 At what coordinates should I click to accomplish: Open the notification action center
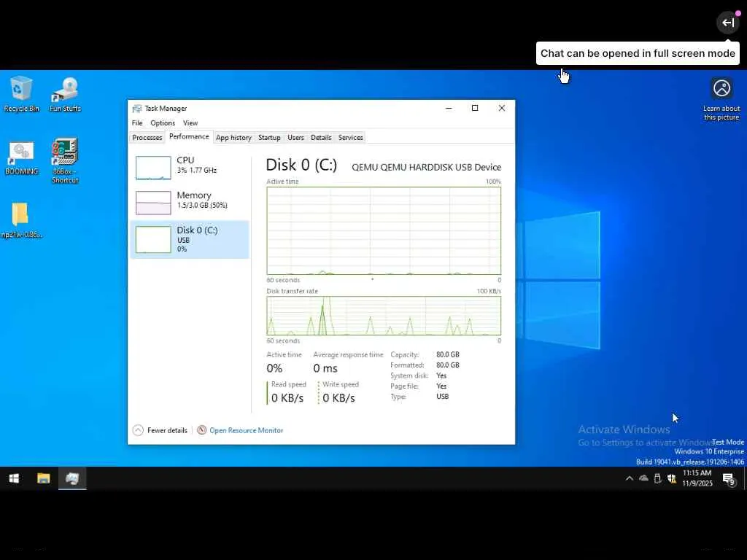point(729,479)
